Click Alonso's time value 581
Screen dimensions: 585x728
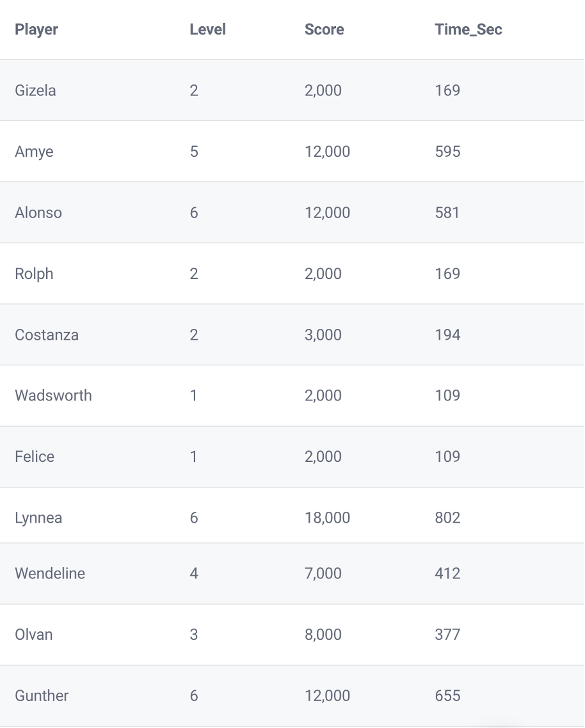(x=447, y=212)
